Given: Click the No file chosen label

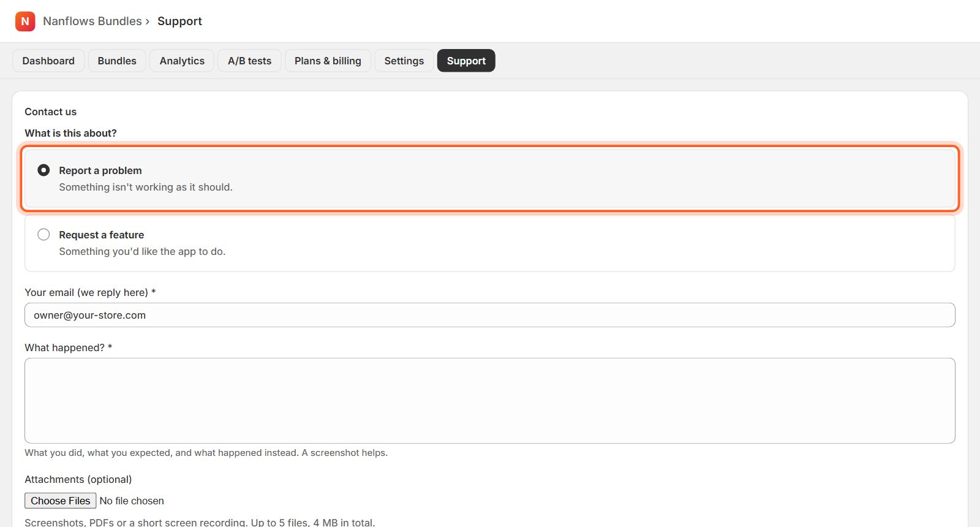Looking at the screenshot, I should click(x=132, y=501).
